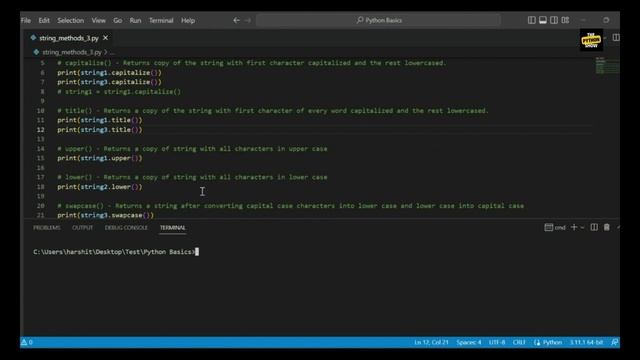
Task: Click the print(string3.title()) code line
Action: (x=100, y=130)
